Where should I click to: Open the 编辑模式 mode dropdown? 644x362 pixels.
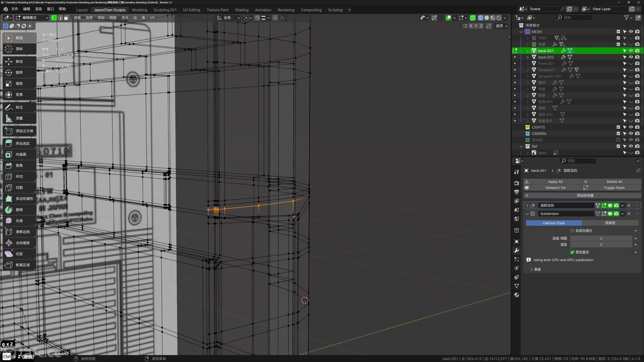[x=32, y=18]
